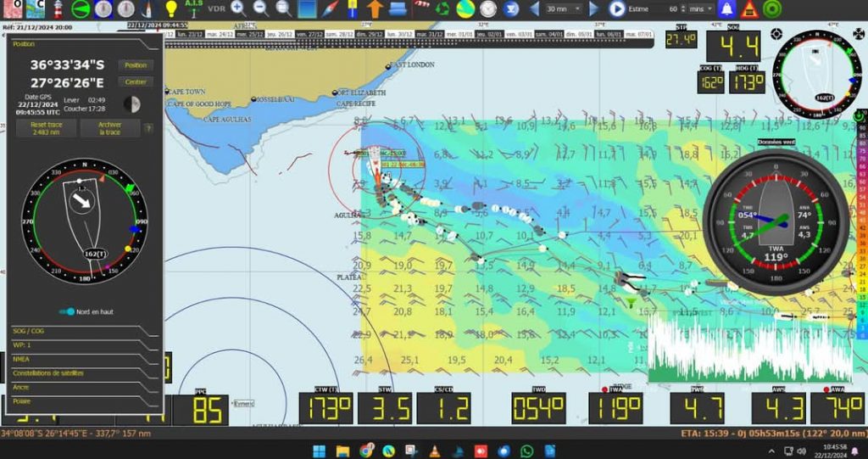Click the yellow light bulb icon
Image resolution: width=868 pixels, height=459 pixels.
coord(171,8)
